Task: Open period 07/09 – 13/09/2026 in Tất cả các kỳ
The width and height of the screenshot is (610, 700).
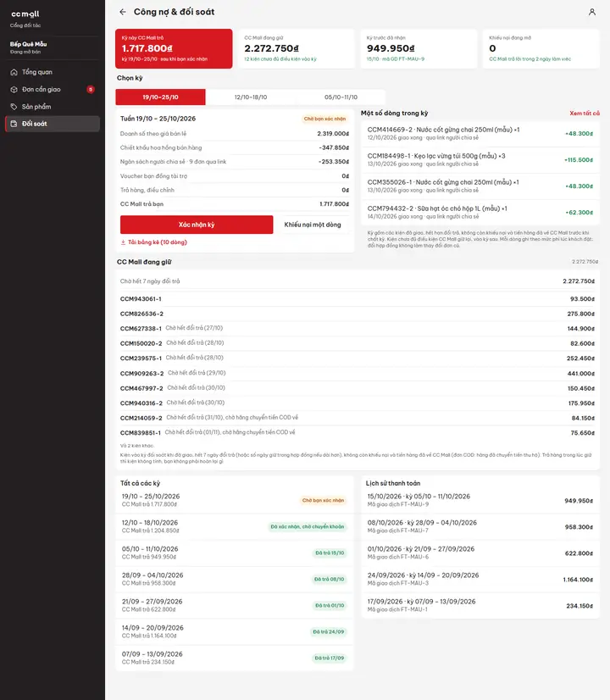Action: [x=235, y=658]
